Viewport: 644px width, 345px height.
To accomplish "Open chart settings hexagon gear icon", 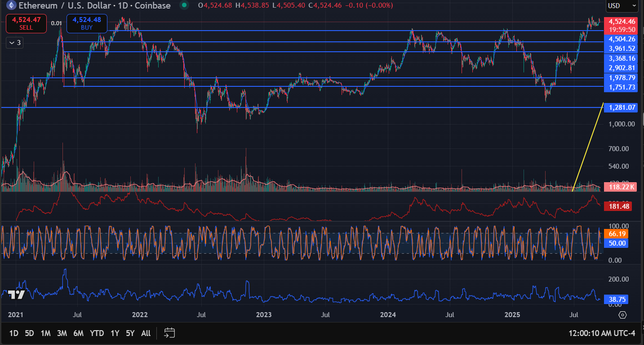I will (x=622, y=314).
